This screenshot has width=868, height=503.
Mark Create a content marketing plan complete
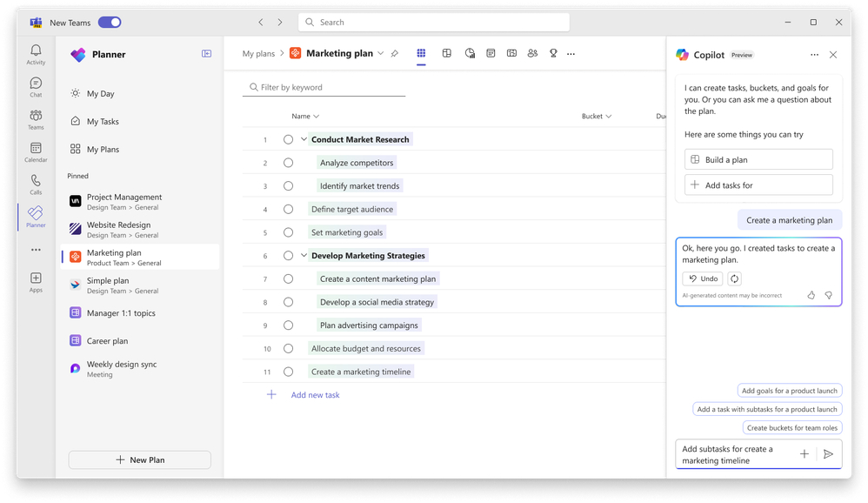click(x=289, y=279)
